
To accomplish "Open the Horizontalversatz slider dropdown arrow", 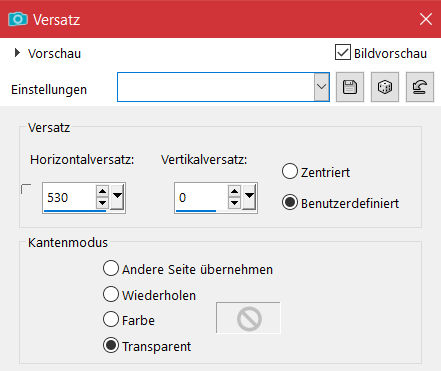I will tap(117, 197).
